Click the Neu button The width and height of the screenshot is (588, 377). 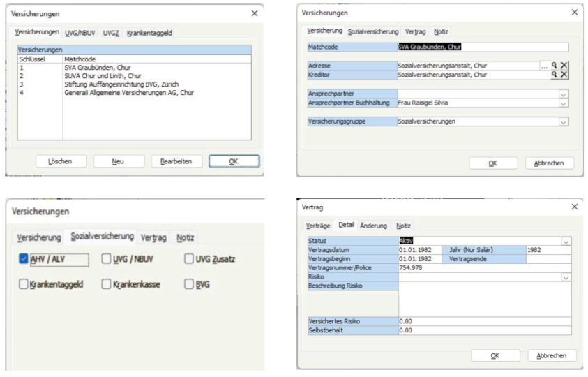click(x=119, y=161)
